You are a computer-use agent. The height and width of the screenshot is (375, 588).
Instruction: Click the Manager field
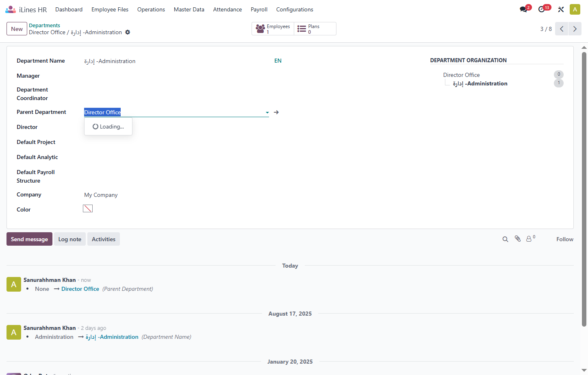tap(176, 76)
